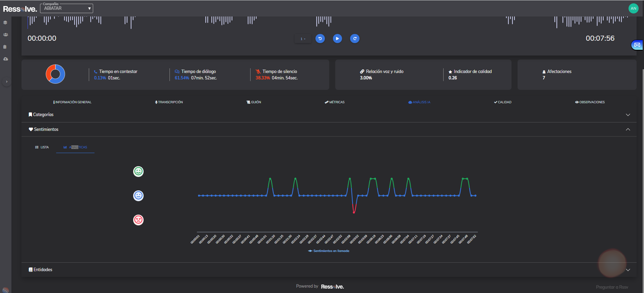The height and width of the screenshot is (293, 644).
Task: Open the floating mail widget icon
Action: pyautogui.click(x=637, y=45)
